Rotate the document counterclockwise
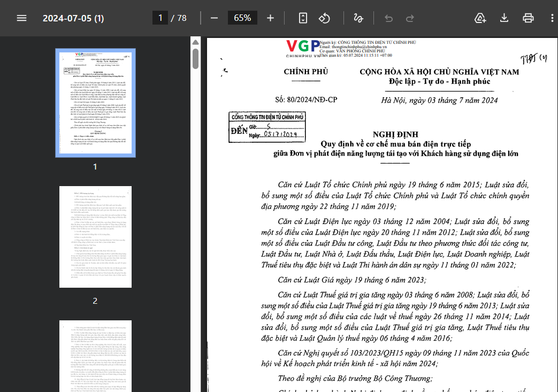 pyautogui.click(x=324, y=18)
